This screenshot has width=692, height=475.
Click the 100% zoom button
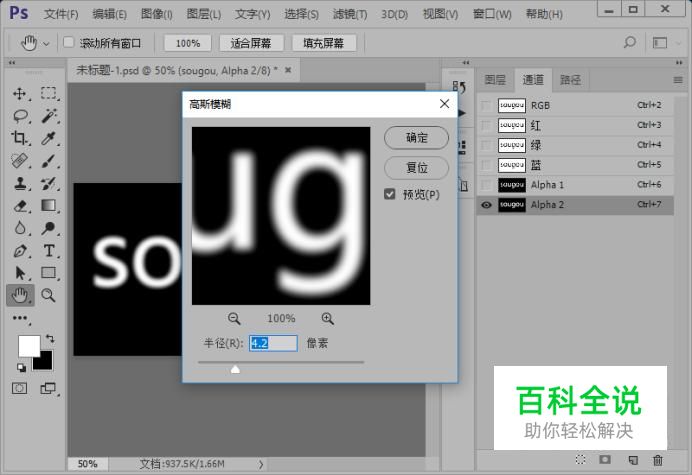point(188,43)
